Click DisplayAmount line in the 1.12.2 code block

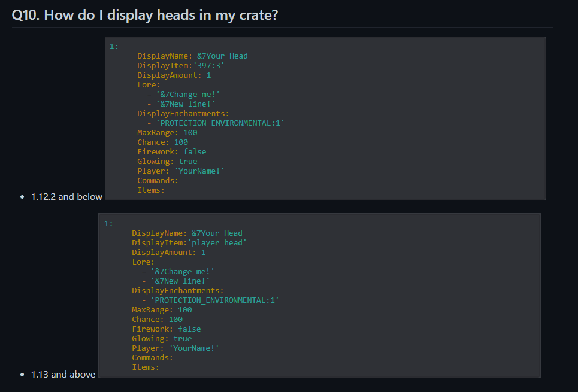174,75
